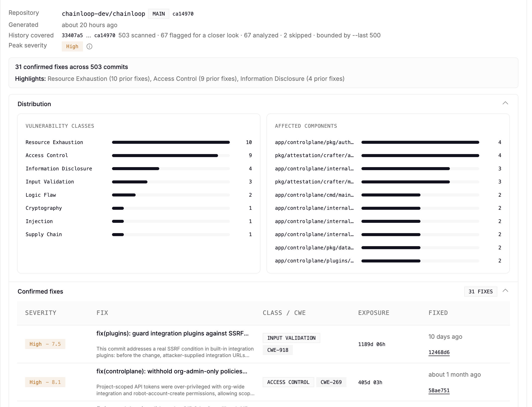Click the app/controlplane/pkg/data… component row

pyautogui.click(x=388, y=248)
